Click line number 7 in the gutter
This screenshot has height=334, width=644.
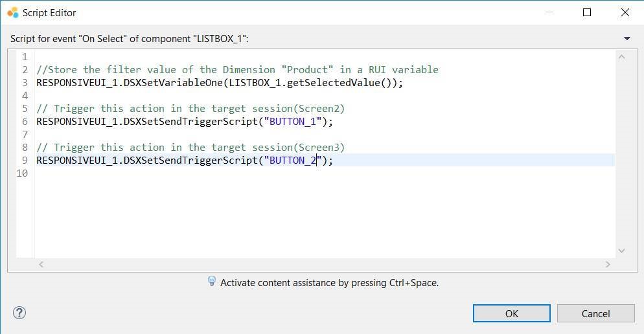click(25, 135)
